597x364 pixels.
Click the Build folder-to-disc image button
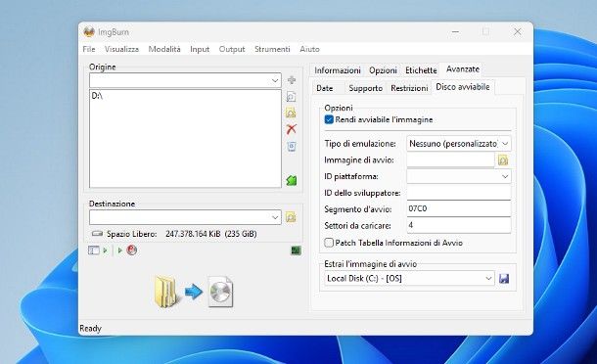tap(194, 292)
